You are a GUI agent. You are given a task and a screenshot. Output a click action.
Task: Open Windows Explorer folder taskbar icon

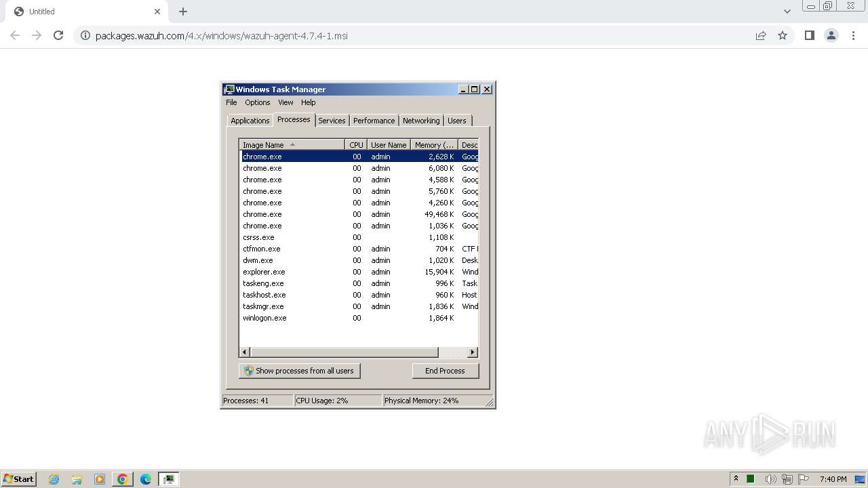tap(77, 479)
